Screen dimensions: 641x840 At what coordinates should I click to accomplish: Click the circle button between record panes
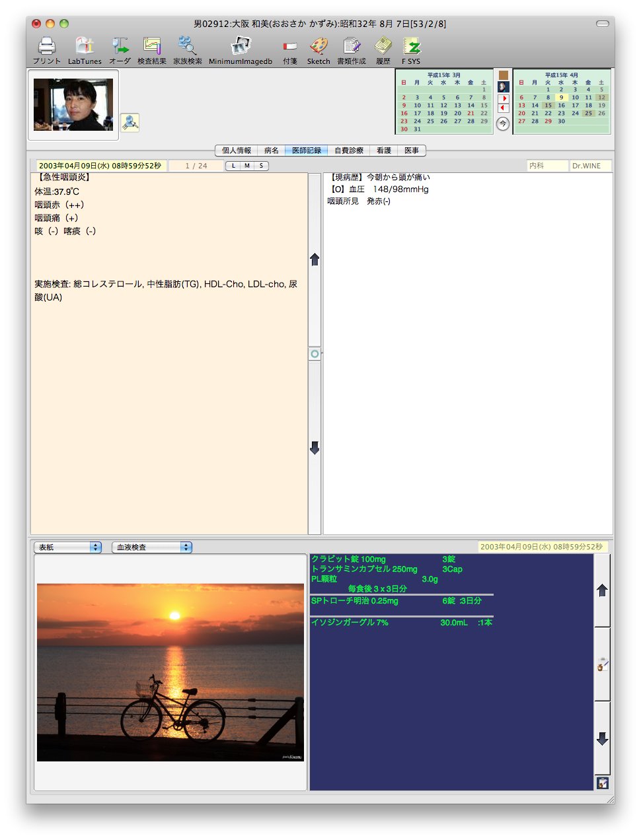315,354
